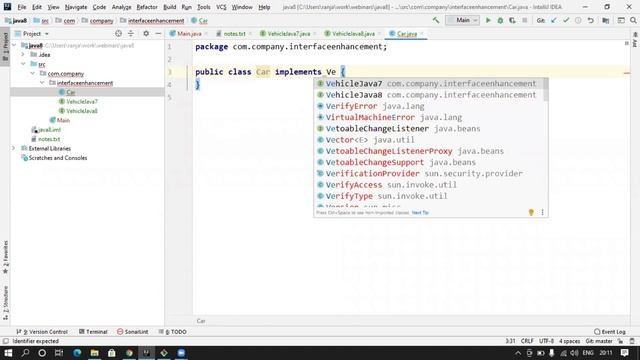Viewport: 640px width, 360px height.
Task: Switch to the notes.txt tab
Action: click(x=234, y=34)
